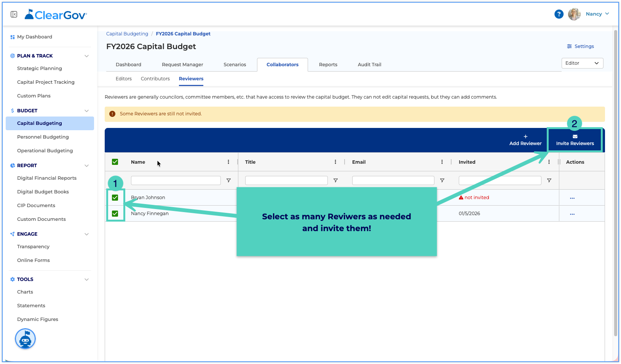621x364 pixels.
Task: Click the Name filter text field
Action: coord(176,180)
